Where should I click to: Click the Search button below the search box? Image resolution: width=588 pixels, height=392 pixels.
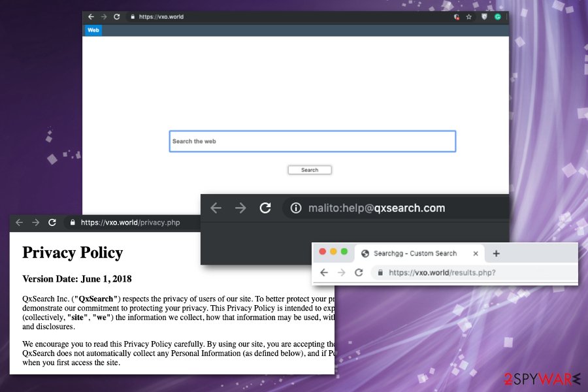(310, 170)
